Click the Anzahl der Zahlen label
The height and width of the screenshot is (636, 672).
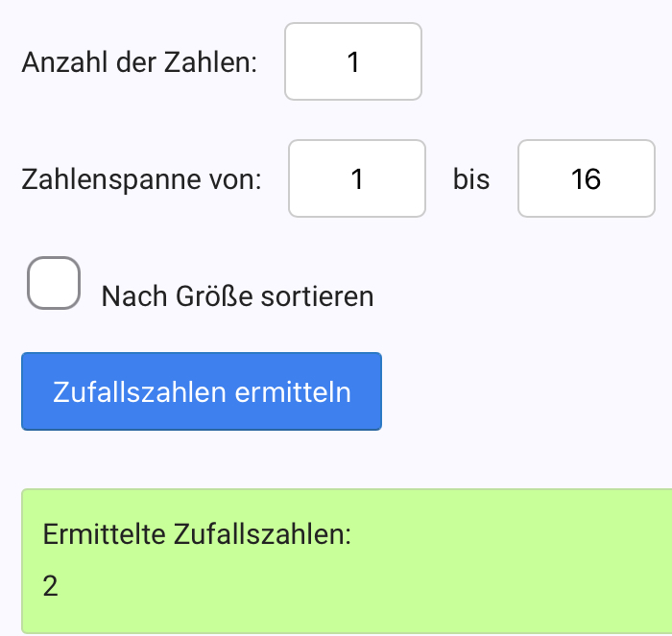tap(139, 63)
